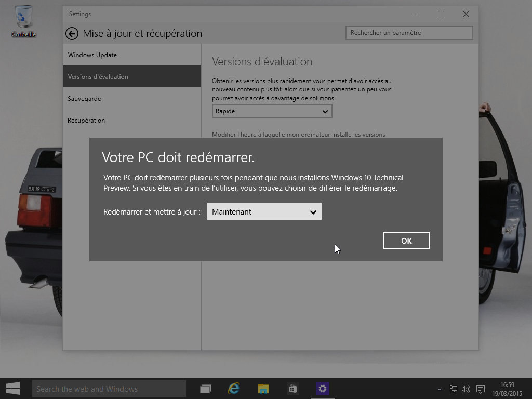Screen dimensions: 532x399
Task: Open Task View from the taskbar
Action: [206, 389]
